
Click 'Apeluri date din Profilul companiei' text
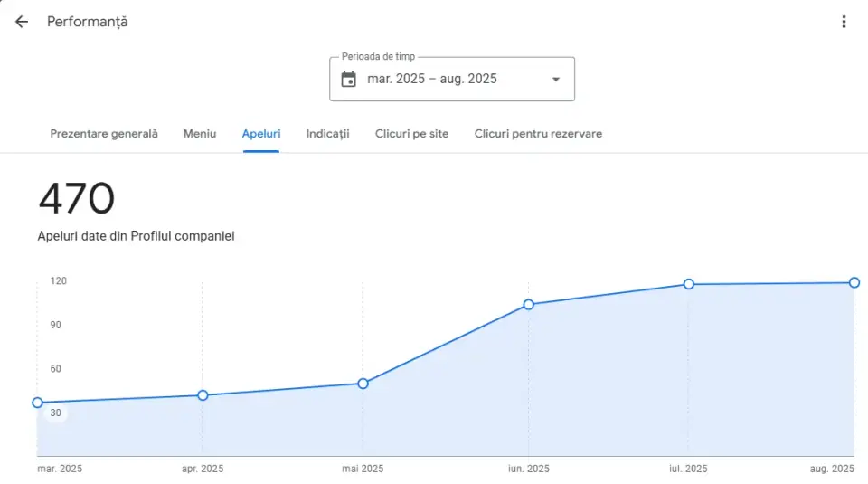coord(137,236)
